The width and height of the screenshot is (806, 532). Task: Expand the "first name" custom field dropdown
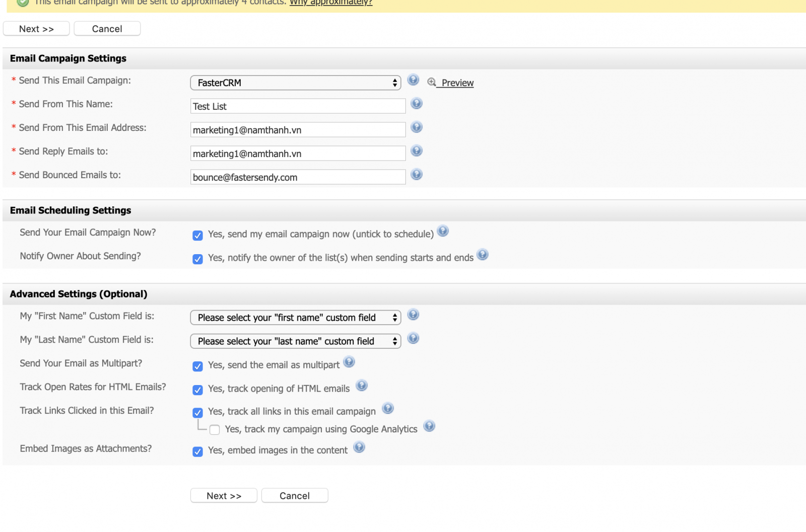point(295,318)
